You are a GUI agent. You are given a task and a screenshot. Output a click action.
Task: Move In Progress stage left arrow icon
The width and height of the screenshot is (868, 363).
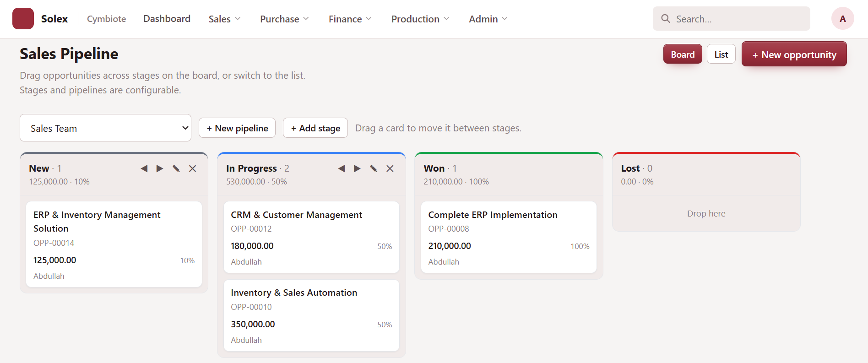pyautogui.click(x=342, y=168)
